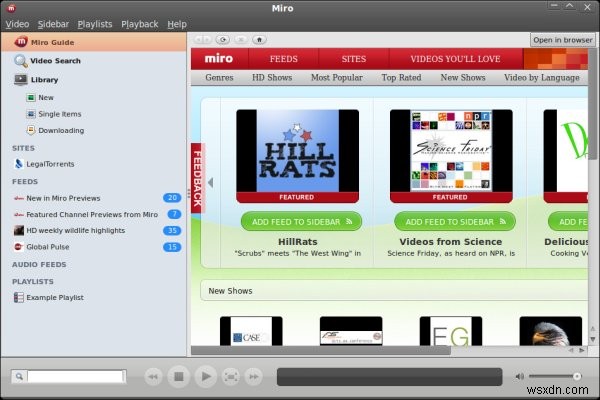Show previous featured shows with left arrow
This screenshot has width=600, height=400.
210,183
